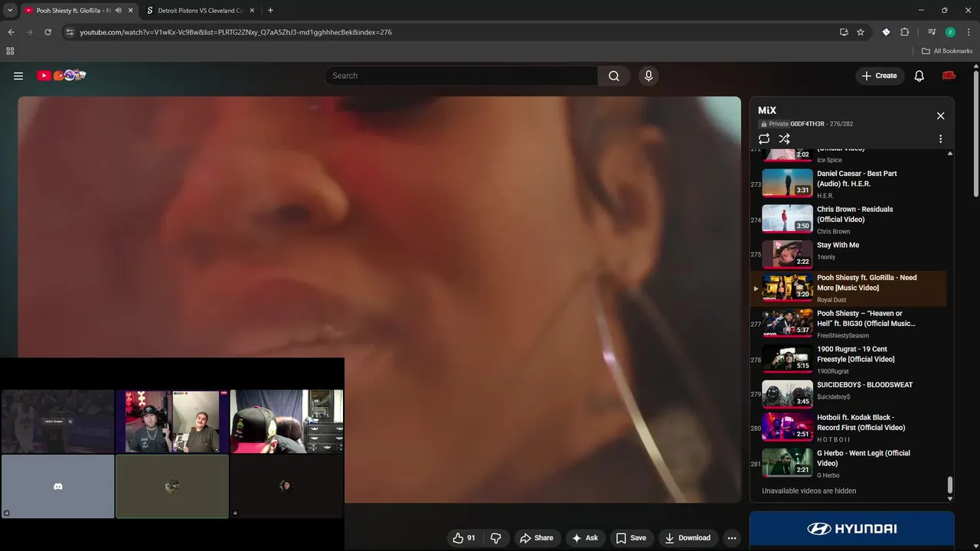Open the apps grid in bookmarks bar

click(x=10, y=51)
